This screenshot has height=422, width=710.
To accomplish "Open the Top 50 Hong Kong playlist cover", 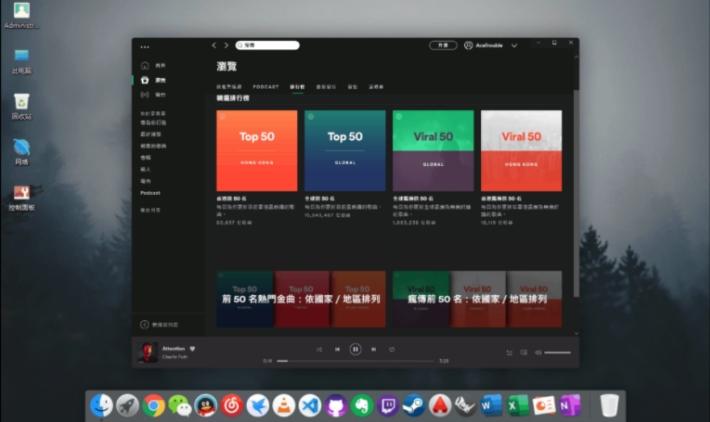I will (257, 151).
